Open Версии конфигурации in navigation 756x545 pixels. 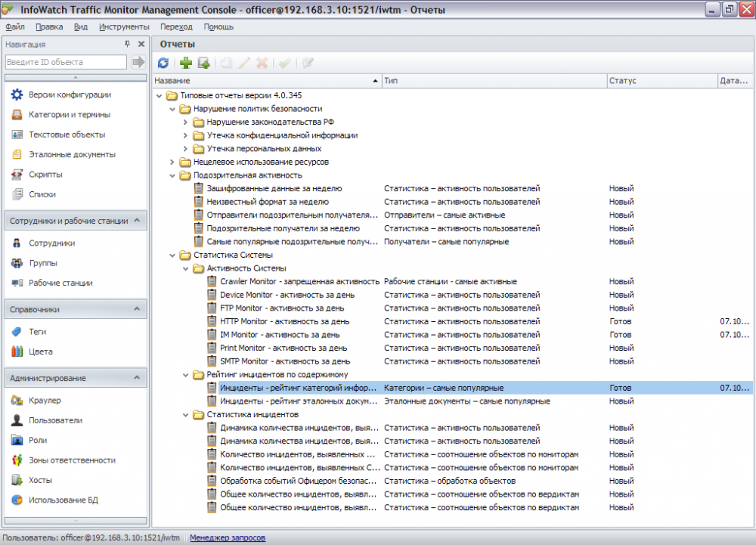tap(70, 95)
